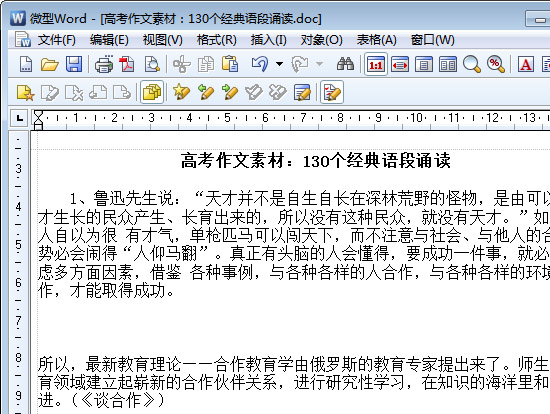Viewport: 550px width, 414px height.
Task: Print the document with printer icon
Action: (x=104, y=64)
